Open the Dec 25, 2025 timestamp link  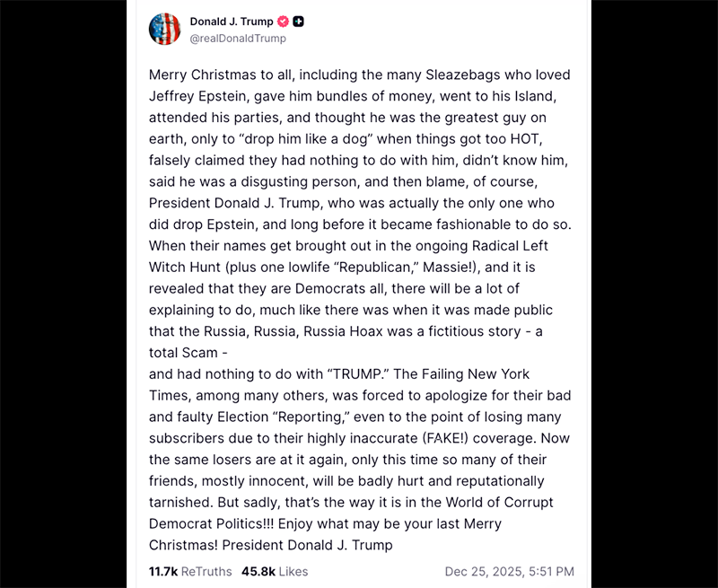[509, 572]
